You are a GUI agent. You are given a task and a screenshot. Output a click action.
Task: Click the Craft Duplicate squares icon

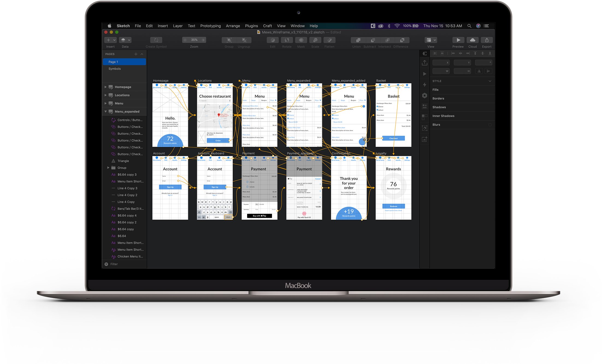(424, 117)
